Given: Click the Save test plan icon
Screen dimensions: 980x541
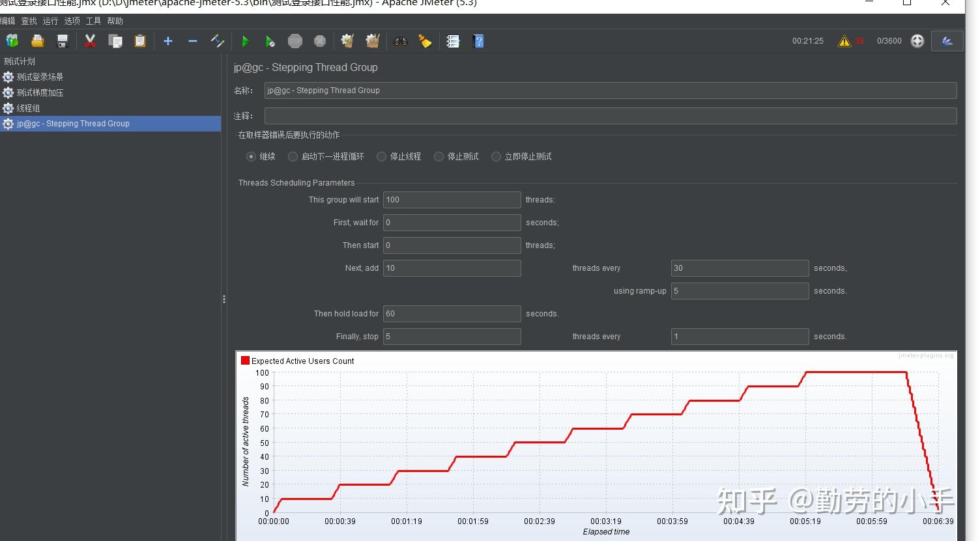Looking at the screenshot, I should [63, 42].
